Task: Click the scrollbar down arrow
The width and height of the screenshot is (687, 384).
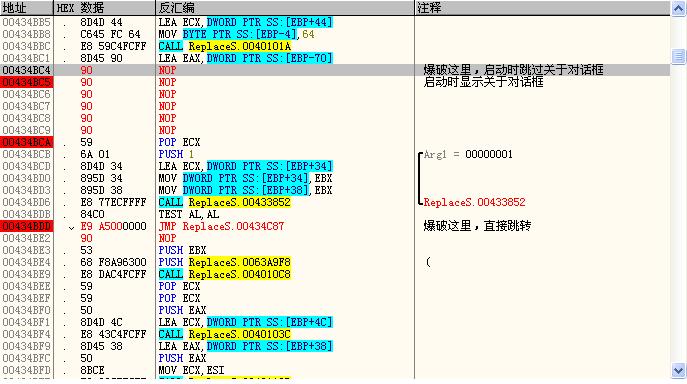Action: (x=678, y=370)
